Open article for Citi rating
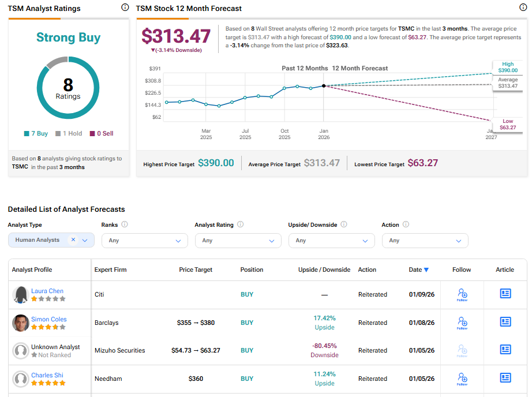Screen dimensions: 532x397 [505, 294]
